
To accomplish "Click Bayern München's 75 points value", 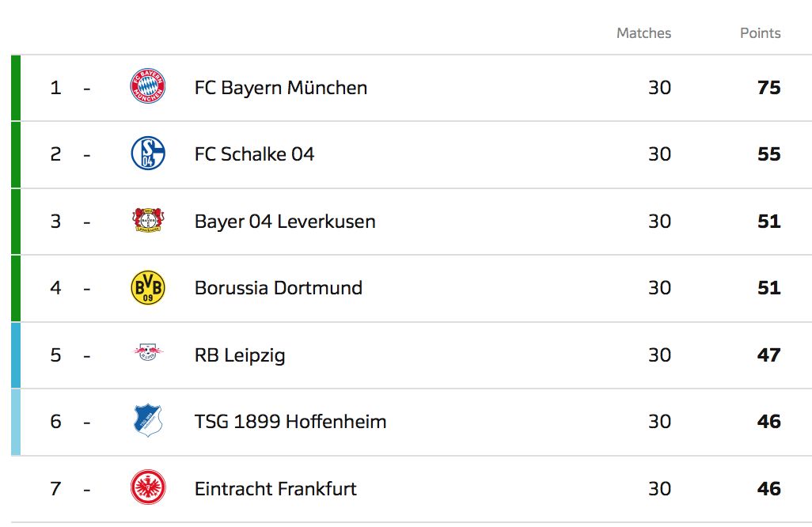I will tap(768, 87).
